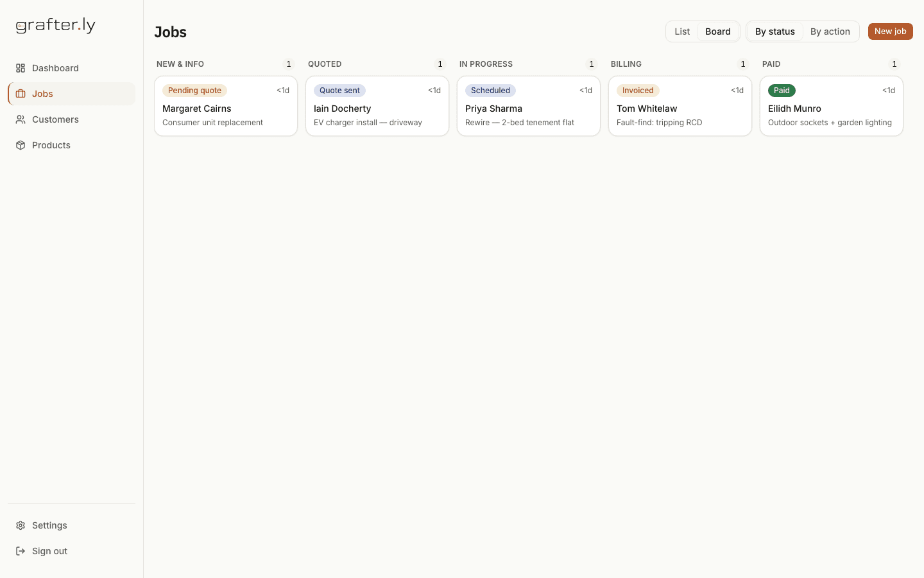Click the count badge in BILLING column

[743, 64]
